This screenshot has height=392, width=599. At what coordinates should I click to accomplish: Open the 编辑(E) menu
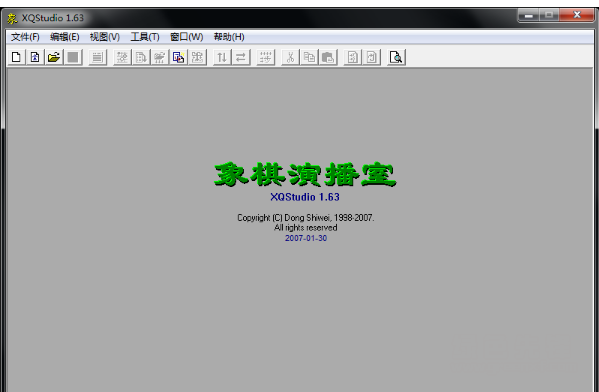[x=65, y=37]
